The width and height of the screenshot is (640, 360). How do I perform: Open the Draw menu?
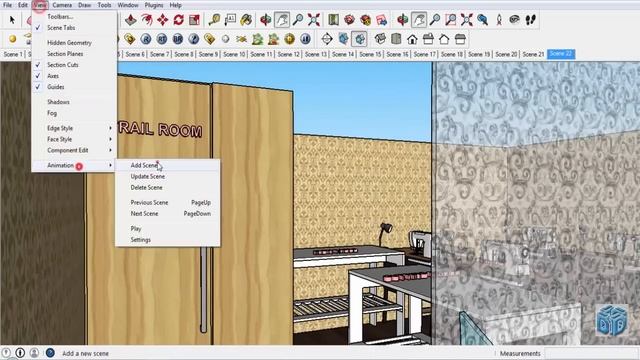(x=84, y=5)
